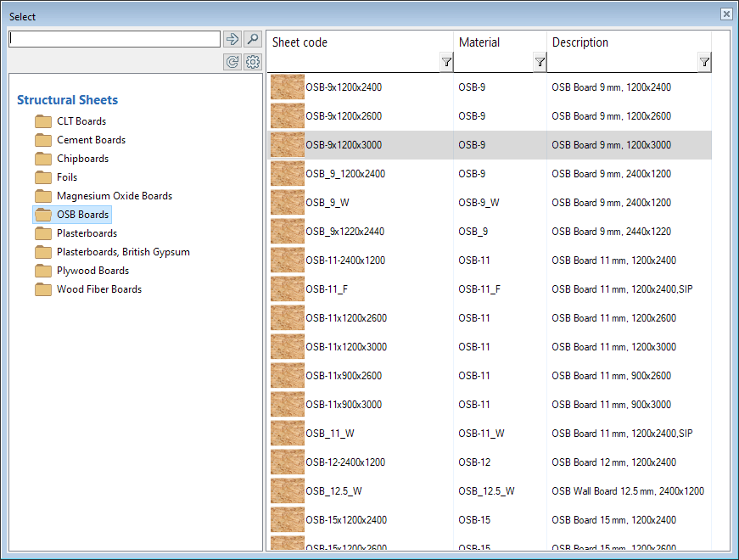Open the Material column filter
739x560 pixels.
540,62
